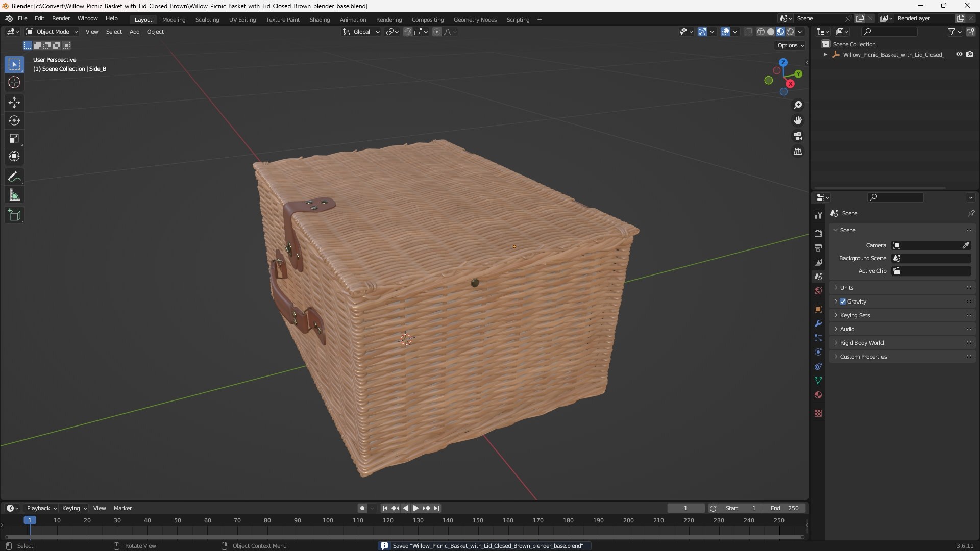The height and width of the screenshot is (551, 980).
Task: Open the Output properties tab
Action: pyautogui.click(x=818, y=247)
